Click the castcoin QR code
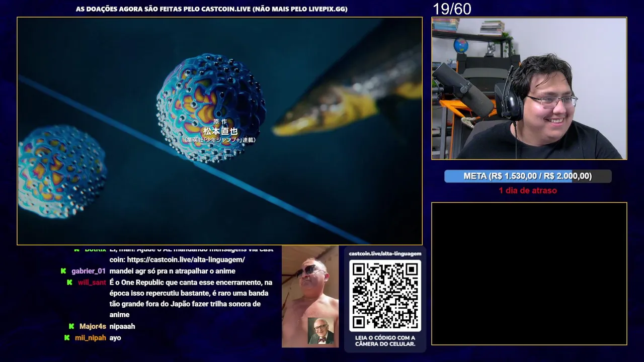Viewport: 644px width, 362px height. coord(385,296)
